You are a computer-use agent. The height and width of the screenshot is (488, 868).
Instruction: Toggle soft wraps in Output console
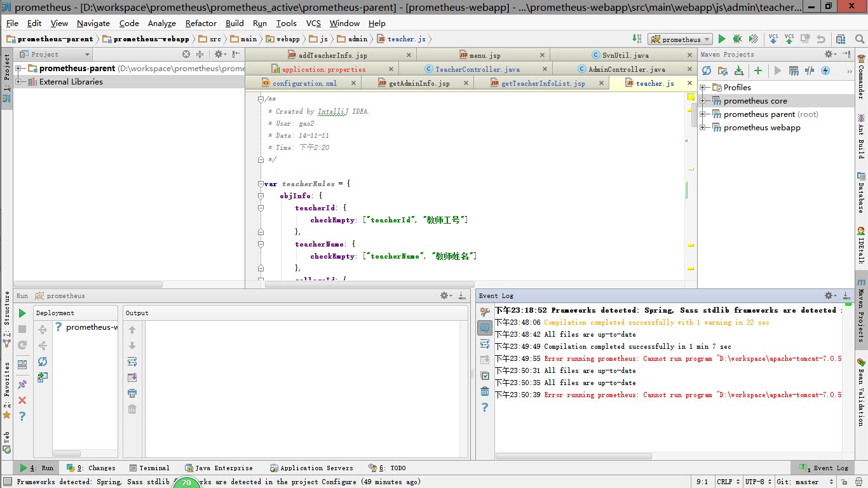pyautogui.click(x=132, y=362)
